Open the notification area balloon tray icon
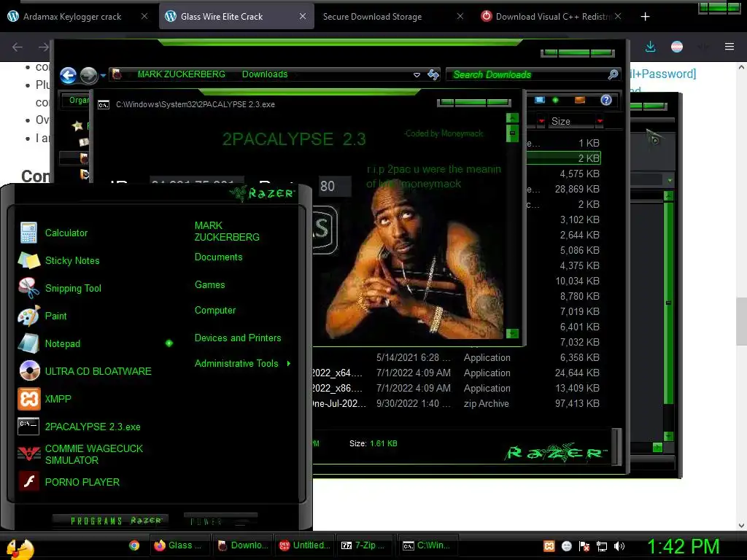Viewport: 747px width, 560px height. click(x=566, y=546)
